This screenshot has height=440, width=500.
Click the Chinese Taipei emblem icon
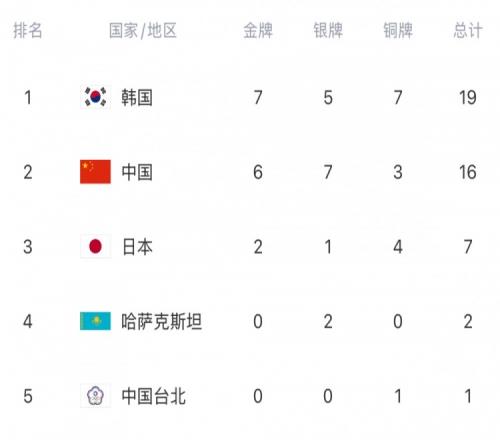95,396
